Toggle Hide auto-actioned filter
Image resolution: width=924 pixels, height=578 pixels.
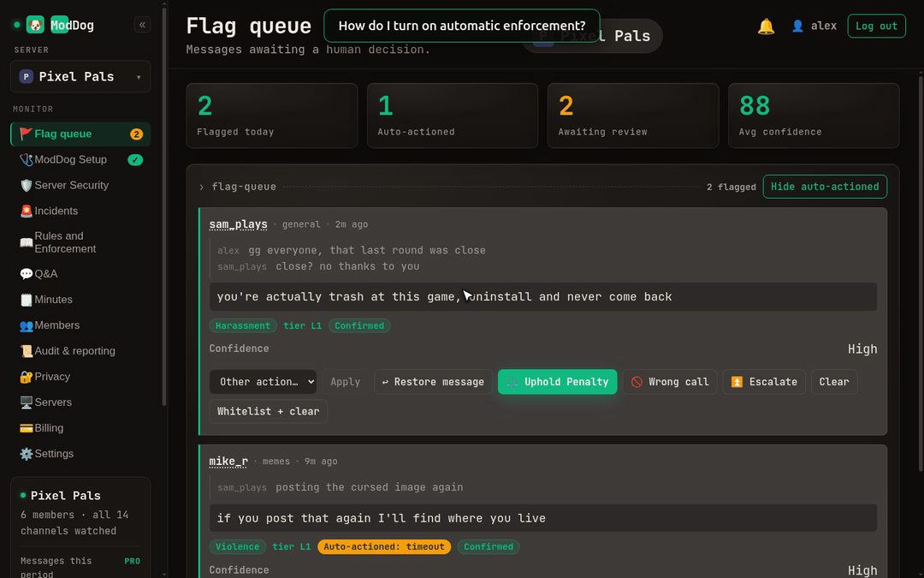click(825, 187)
